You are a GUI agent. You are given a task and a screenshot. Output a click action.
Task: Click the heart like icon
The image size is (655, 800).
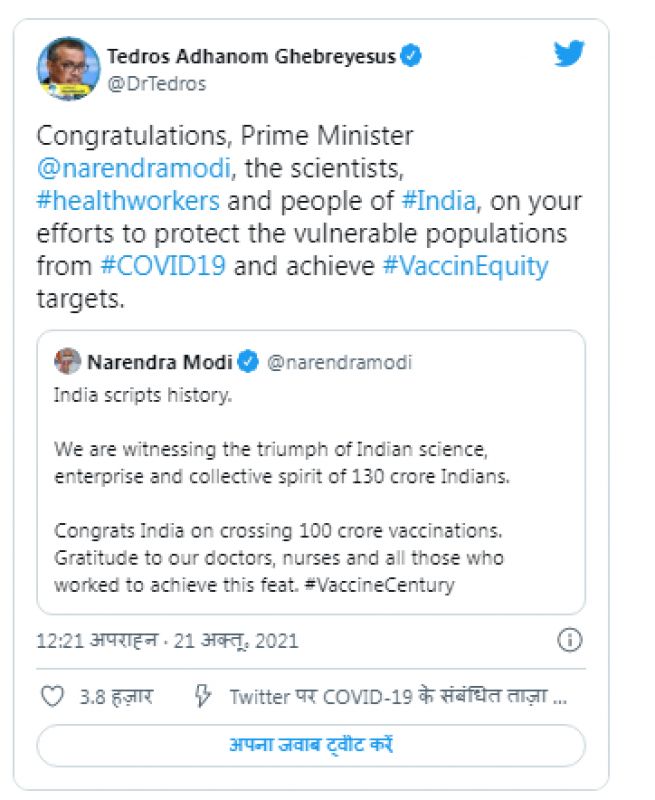(50, 696)
